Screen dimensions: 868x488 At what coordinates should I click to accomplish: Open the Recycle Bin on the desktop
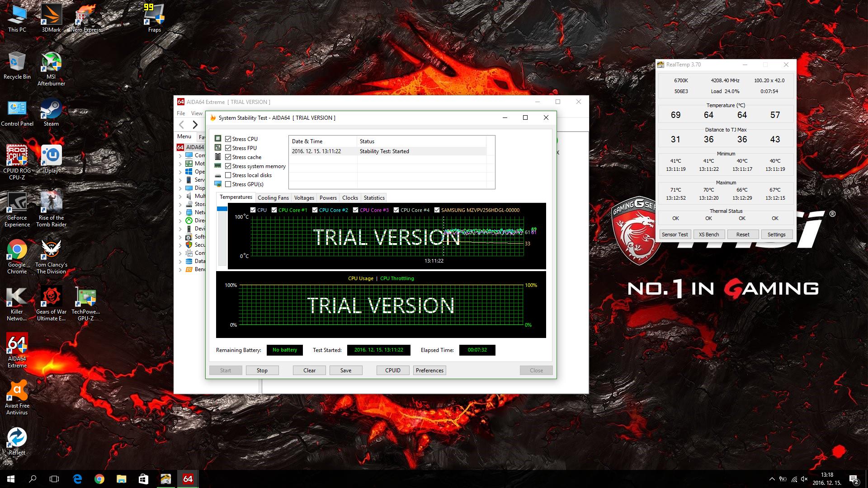17,65
